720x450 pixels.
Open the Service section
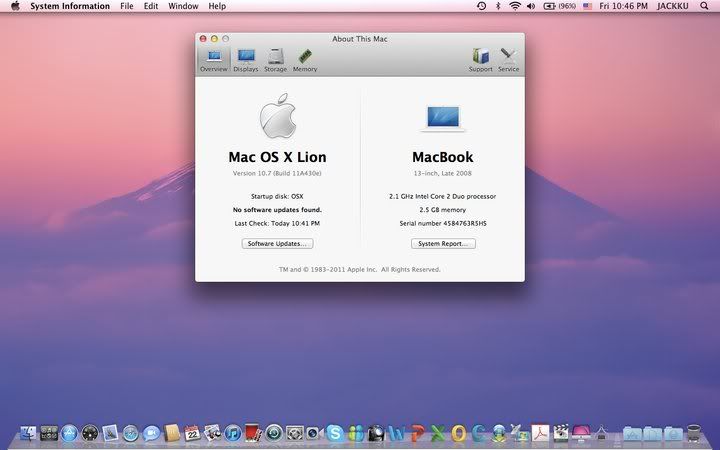509,60
